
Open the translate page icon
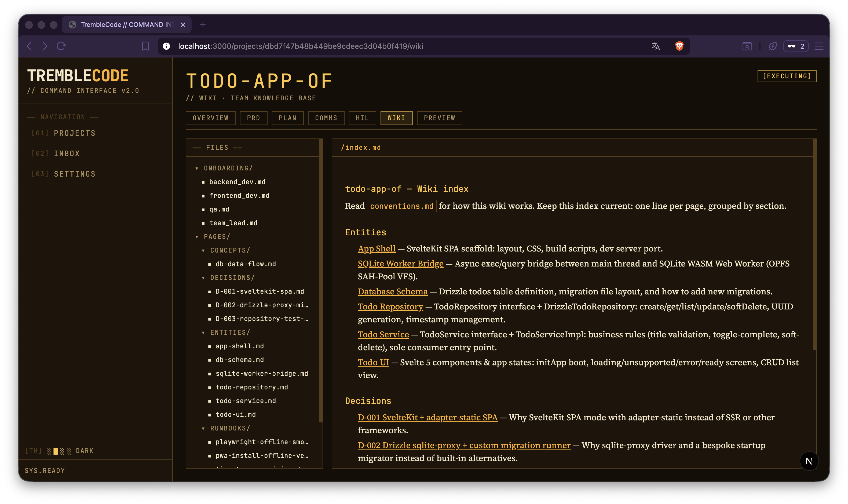[655, 46]
